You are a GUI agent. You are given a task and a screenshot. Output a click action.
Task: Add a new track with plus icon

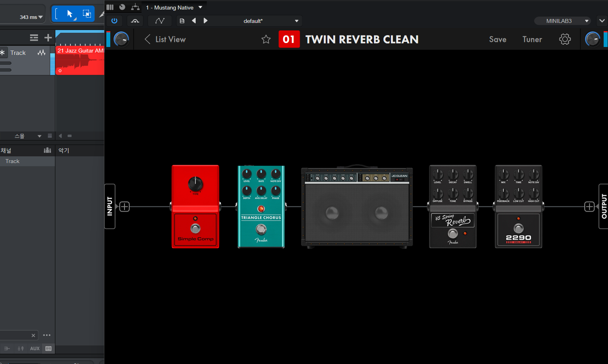point(48,38)
